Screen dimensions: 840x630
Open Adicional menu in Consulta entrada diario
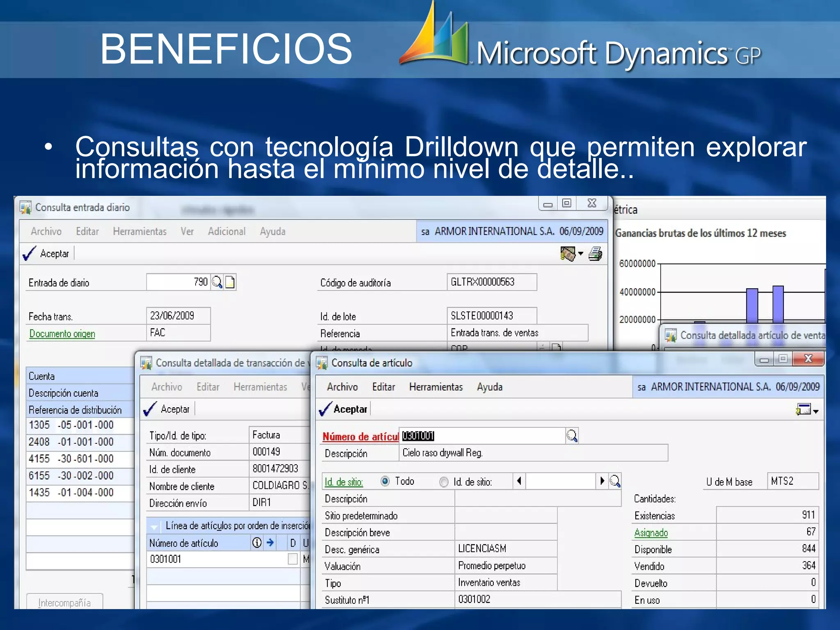[x=226, y=231]
